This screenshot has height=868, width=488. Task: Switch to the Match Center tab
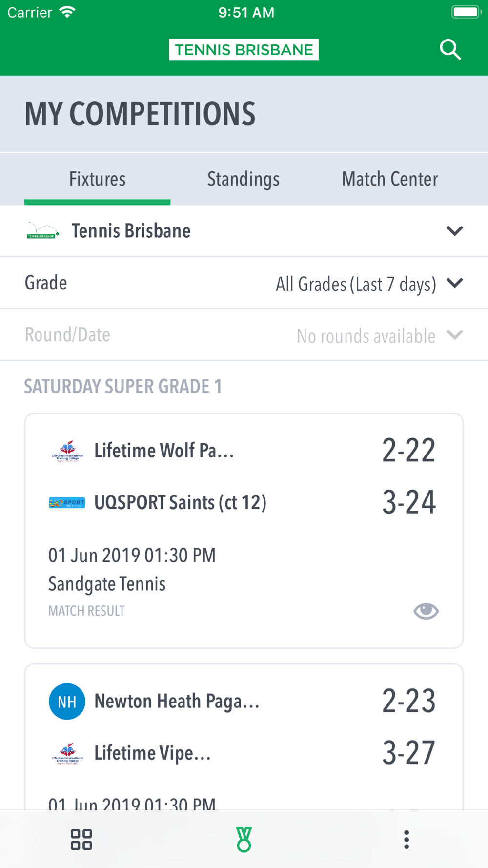point(390,179)
